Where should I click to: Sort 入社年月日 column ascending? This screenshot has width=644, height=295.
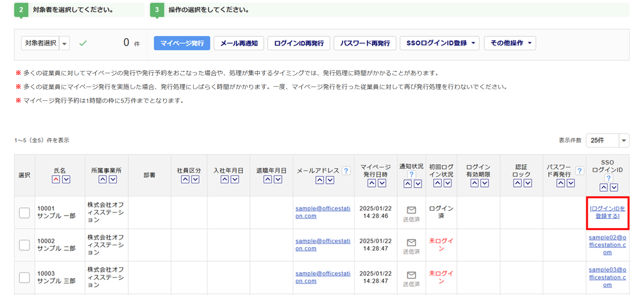coord(225,180)
